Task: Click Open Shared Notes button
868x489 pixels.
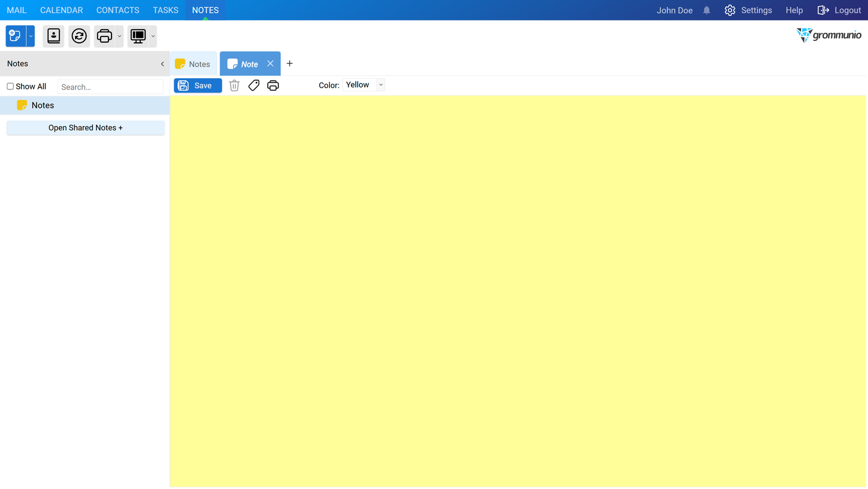Action: 86,128
